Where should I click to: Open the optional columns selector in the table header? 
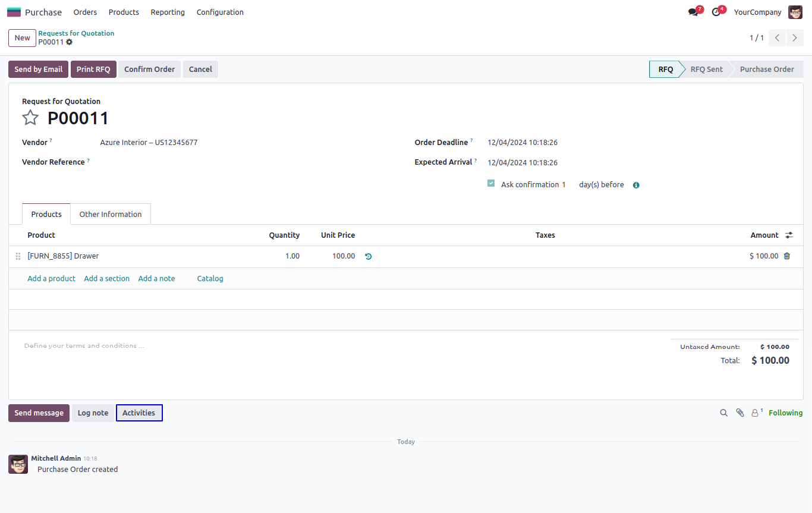(x=789, y=235)
